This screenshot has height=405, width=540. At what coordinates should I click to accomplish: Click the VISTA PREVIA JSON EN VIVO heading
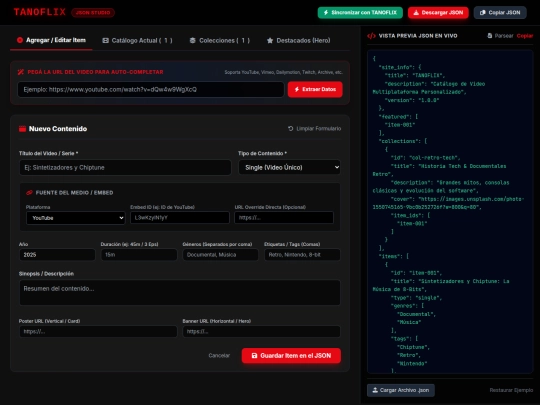click(418, 36)
